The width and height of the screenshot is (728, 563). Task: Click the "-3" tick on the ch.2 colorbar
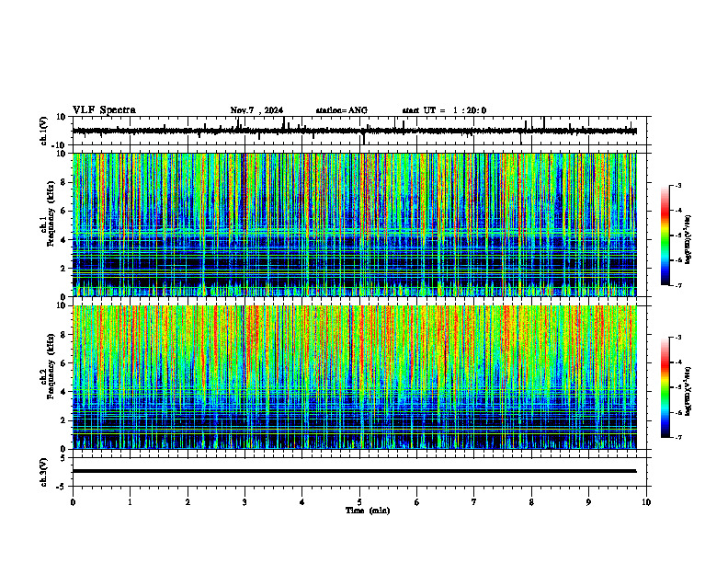click(x=677, y=338)
